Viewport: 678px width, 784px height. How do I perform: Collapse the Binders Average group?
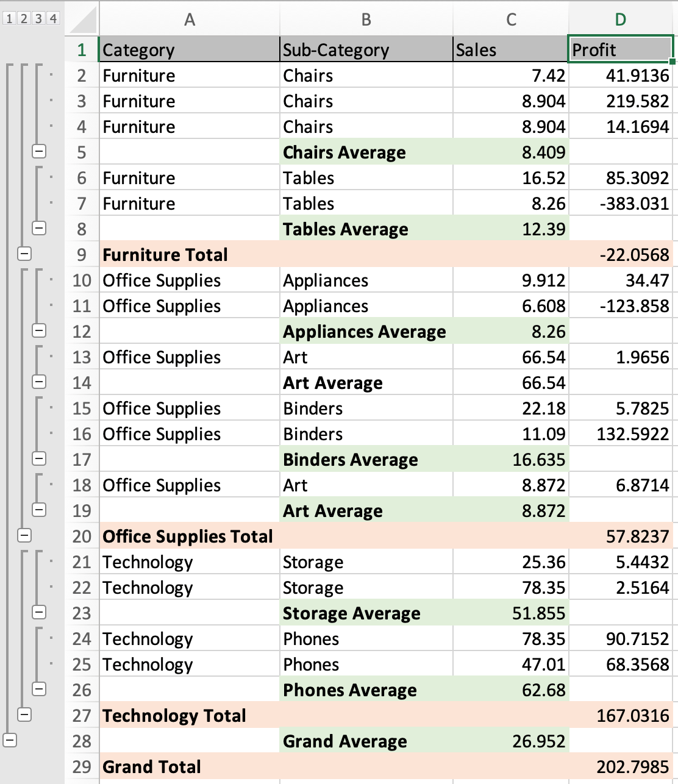39,459
